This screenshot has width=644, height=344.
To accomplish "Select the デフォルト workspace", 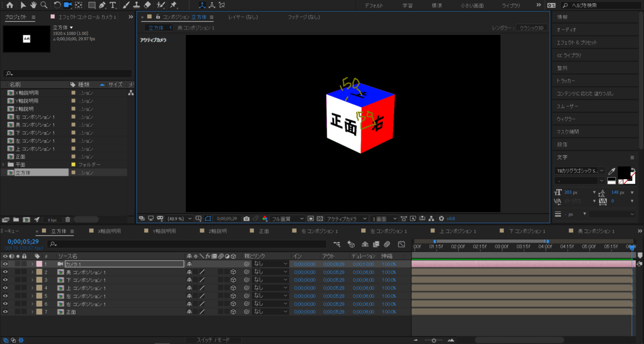I will tap(374, 5).
